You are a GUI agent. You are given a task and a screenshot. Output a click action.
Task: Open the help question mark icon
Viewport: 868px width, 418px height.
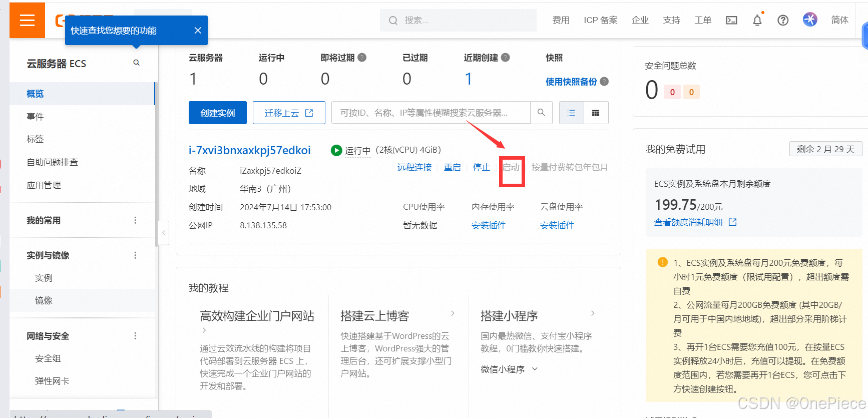[x=783, y=20]
